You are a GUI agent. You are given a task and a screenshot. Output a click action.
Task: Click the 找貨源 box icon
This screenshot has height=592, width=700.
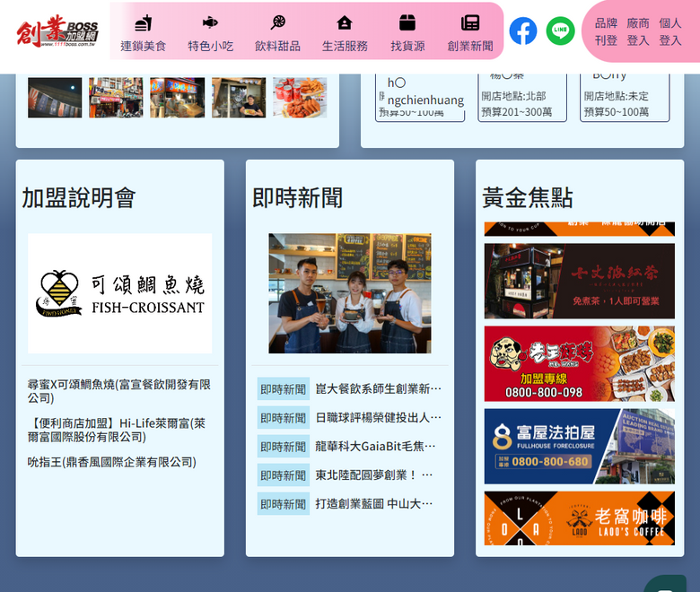[407, 22]
